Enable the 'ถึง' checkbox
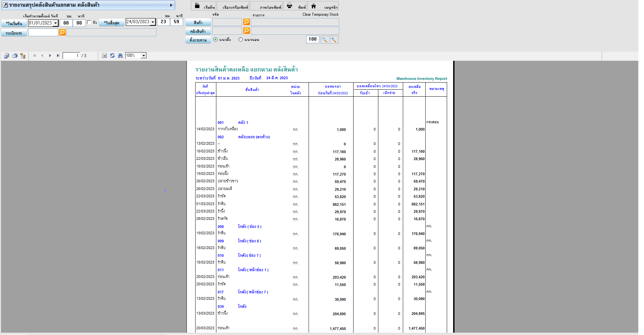 [89, 22]
